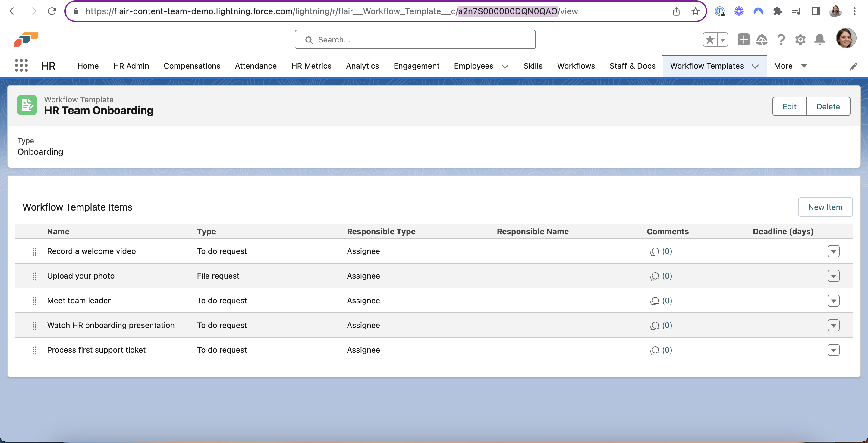Screen dimensions: 868x443
Task: Click the global actions plus icon
Action: tap(743, 40)
